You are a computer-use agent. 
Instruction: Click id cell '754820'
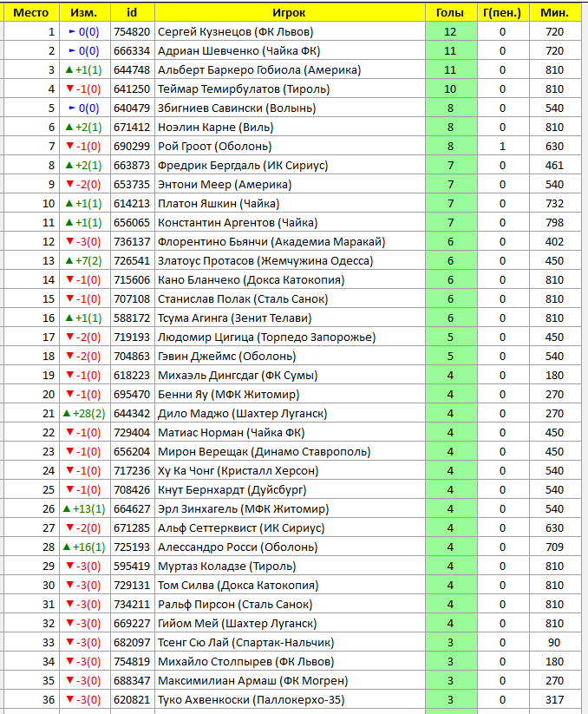click(x=133, y=32)
